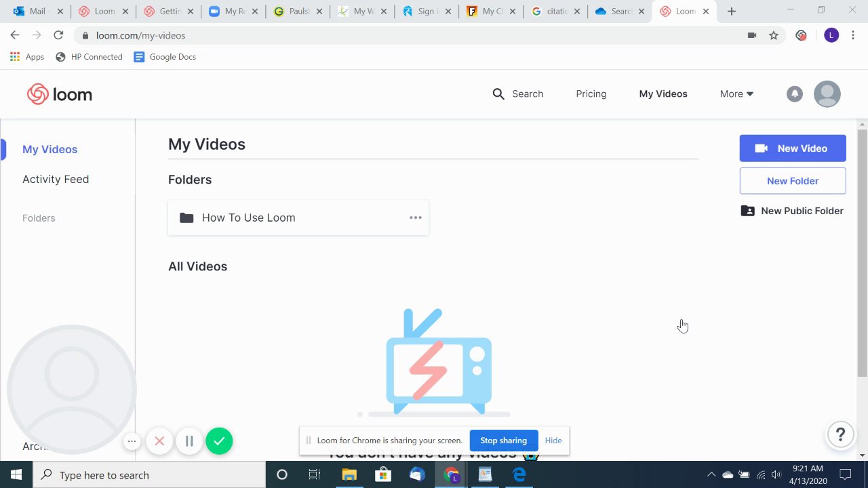The image size is (868, 488).
Task: Click the camera icon in address bar
Action: [752, 35]
